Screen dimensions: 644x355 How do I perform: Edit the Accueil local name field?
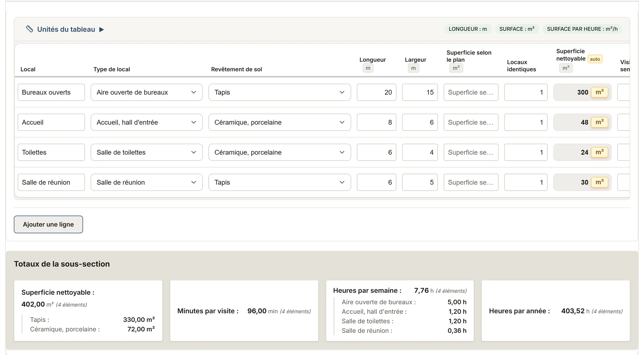pyautogui.click(x=51, y=122)
